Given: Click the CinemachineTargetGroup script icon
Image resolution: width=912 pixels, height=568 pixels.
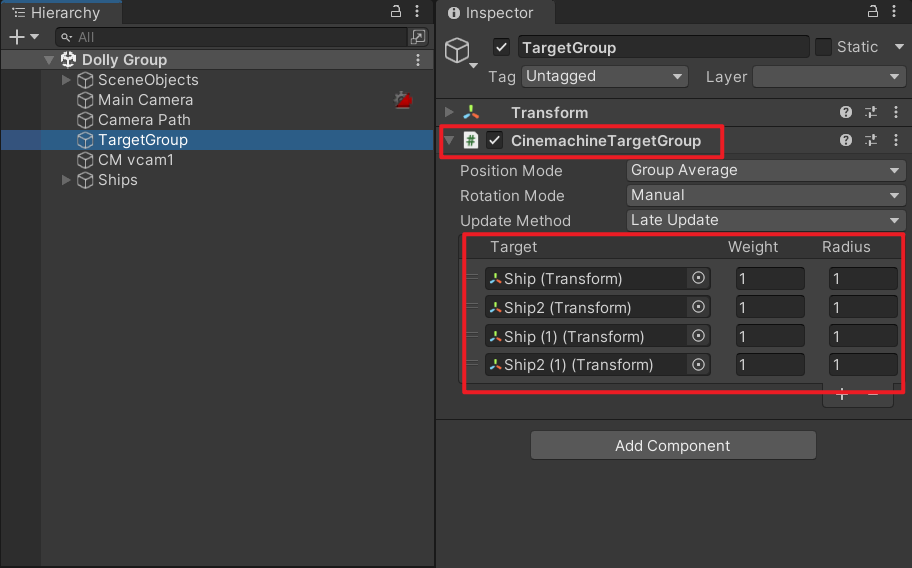Looking at the screenshot, I should 471,140.
